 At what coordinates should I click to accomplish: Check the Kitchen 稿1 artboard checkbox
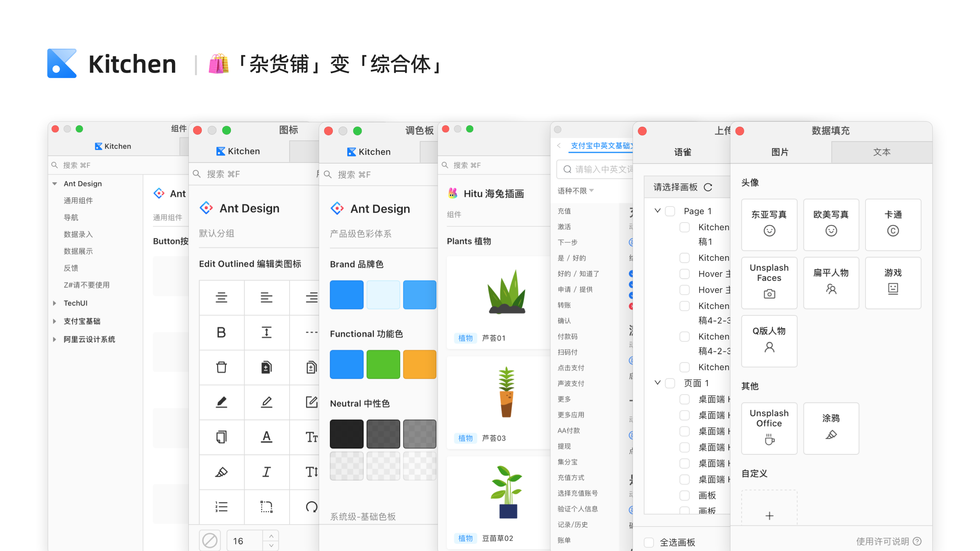684,227
